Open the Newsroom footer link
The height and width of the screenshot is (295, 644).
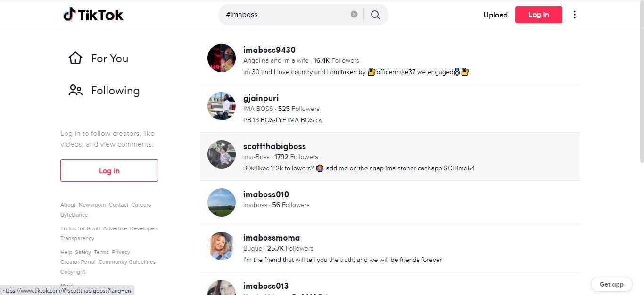[92, 205]
